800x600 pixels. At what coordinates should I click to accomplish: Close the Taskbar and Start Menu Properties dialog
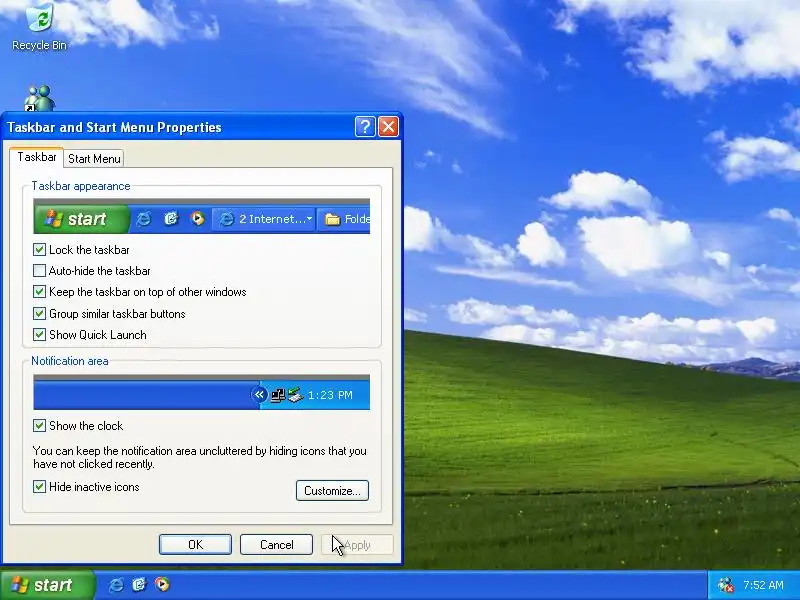388,127
